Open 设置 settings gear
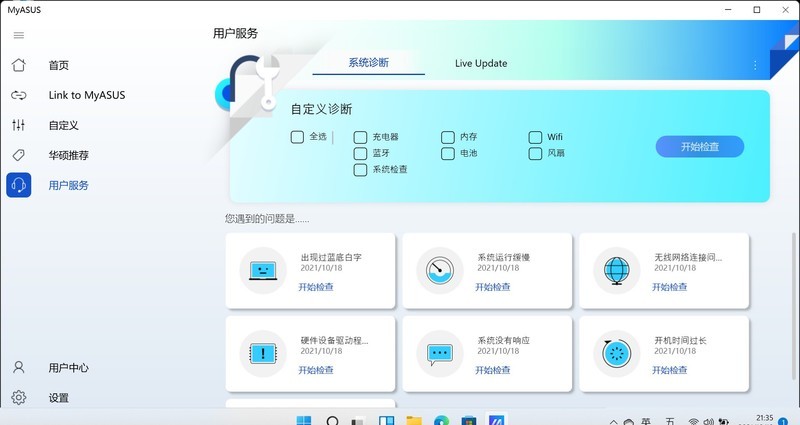Image resolution: width=800 pixels, height=425 pixels. point(19,397)
